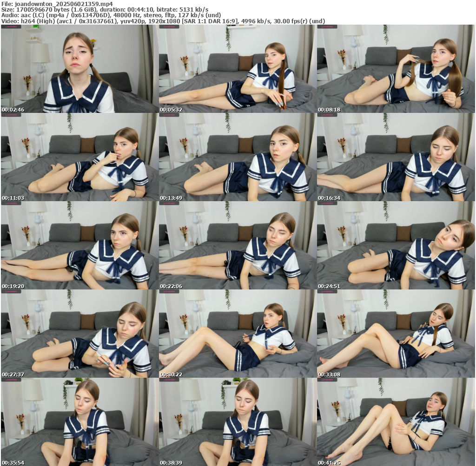Viewport: 476px width, 466px height.
Task: Click the Audio codec info line
Action: pyautogui.click(x=111, y=15)
